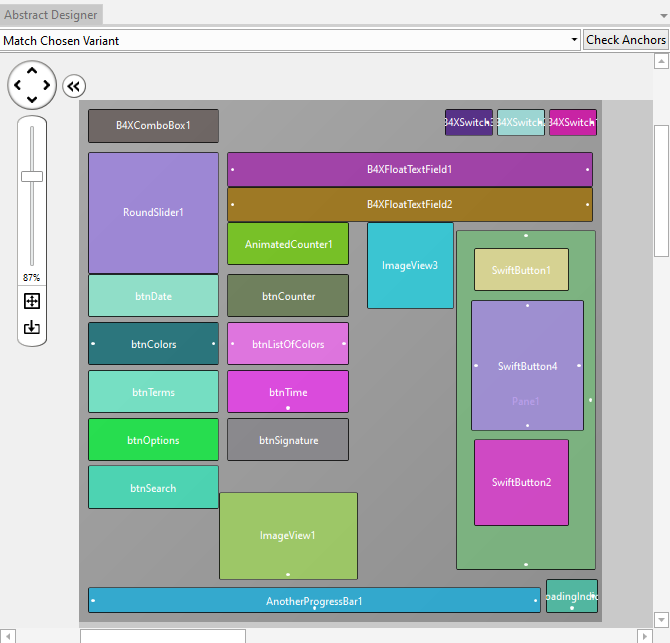Select the SwiftButton2 view

click(x=521, y=482)
